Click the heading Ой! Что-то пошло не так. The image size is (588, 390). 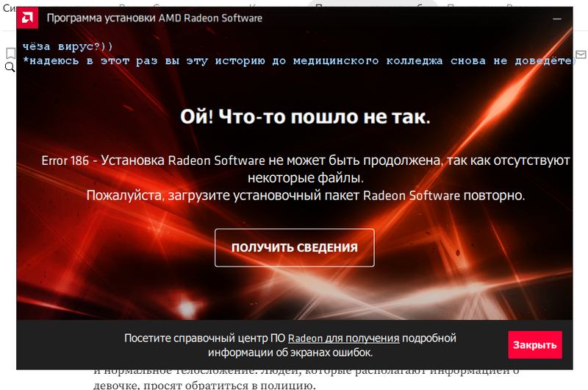305,117
